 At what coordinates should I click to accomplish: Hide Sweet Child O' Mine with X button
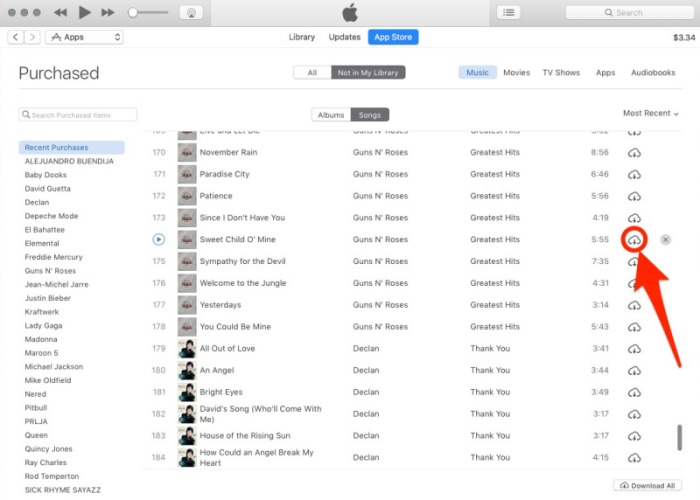click(x=665, y=240)
